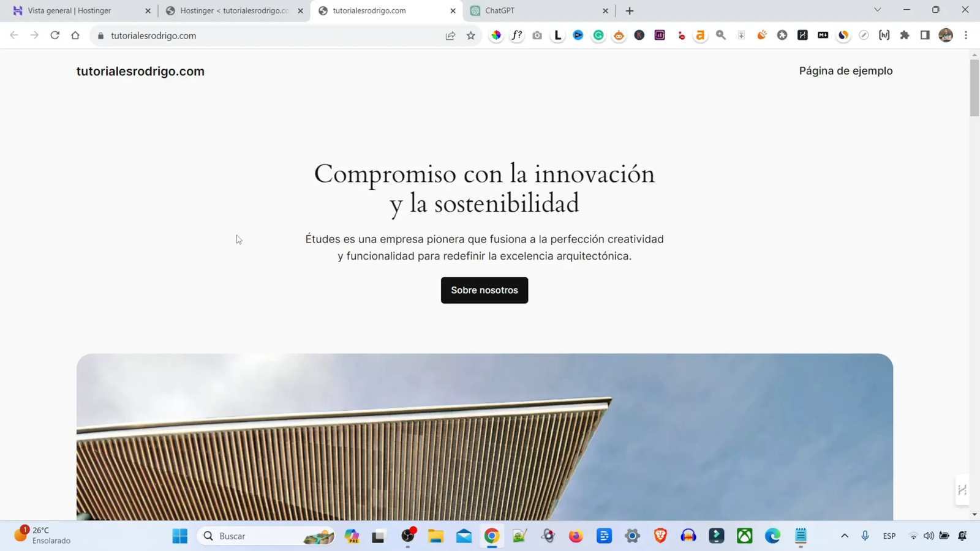
Task: Expand hidden icons in the system tray
Action: [844, 536]
